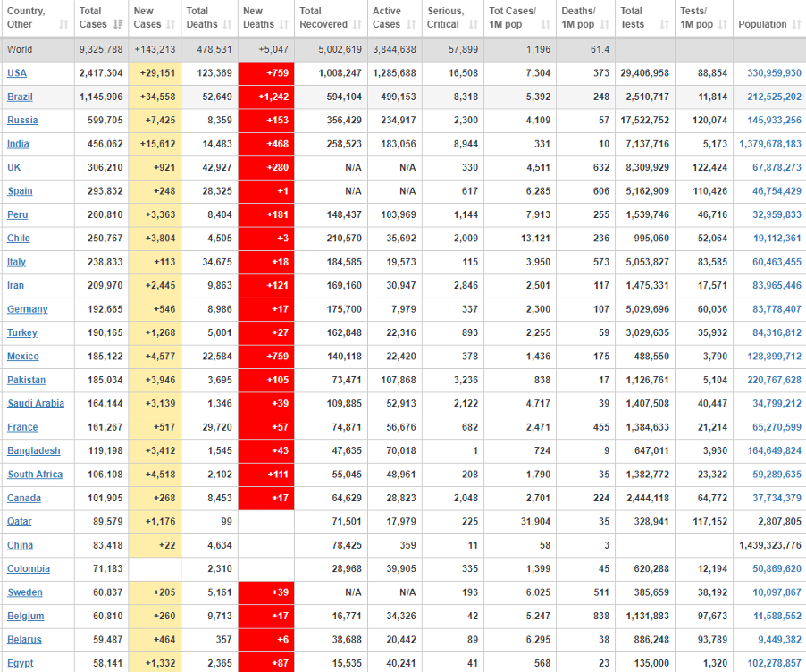Screen dimensions: 806x672
Task: Click the Total Tests sort arrows
Action: [x=665, y=24]
